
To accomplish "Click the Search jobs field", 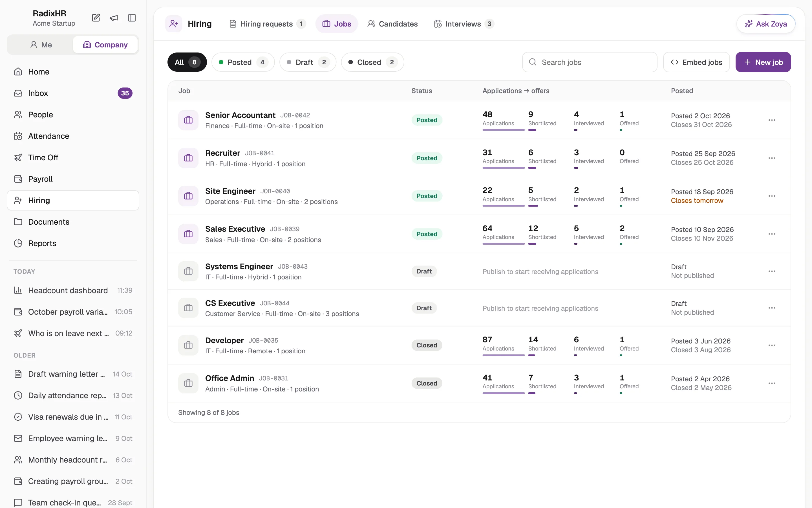I will point(590,62).
